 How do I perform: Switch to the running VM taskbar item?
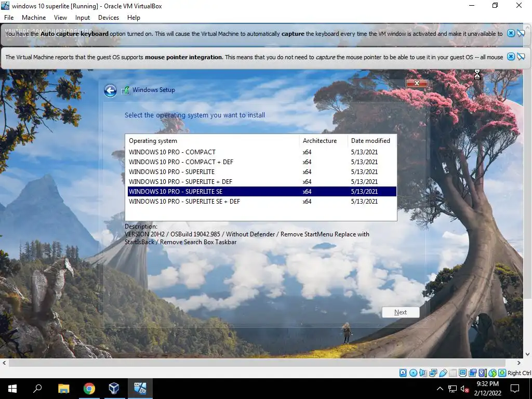tap(140, 389)
